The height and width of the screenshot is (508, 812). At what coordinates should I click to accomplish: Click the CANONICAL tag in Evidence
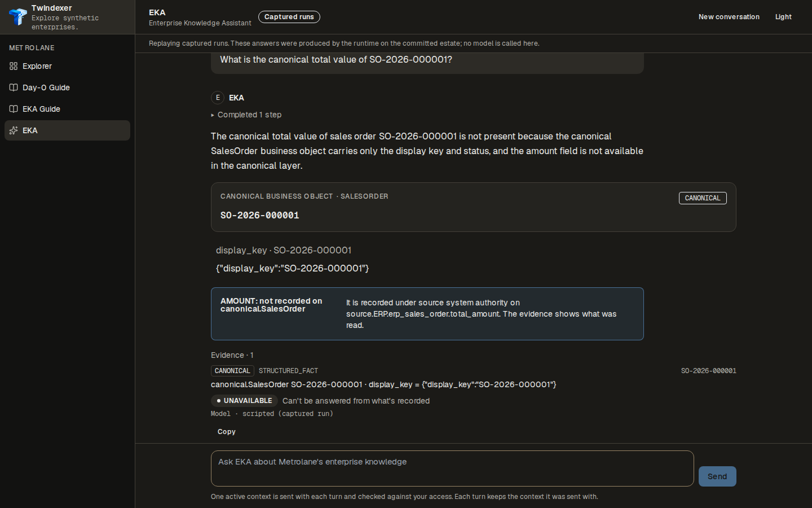[x=232, y=371]
